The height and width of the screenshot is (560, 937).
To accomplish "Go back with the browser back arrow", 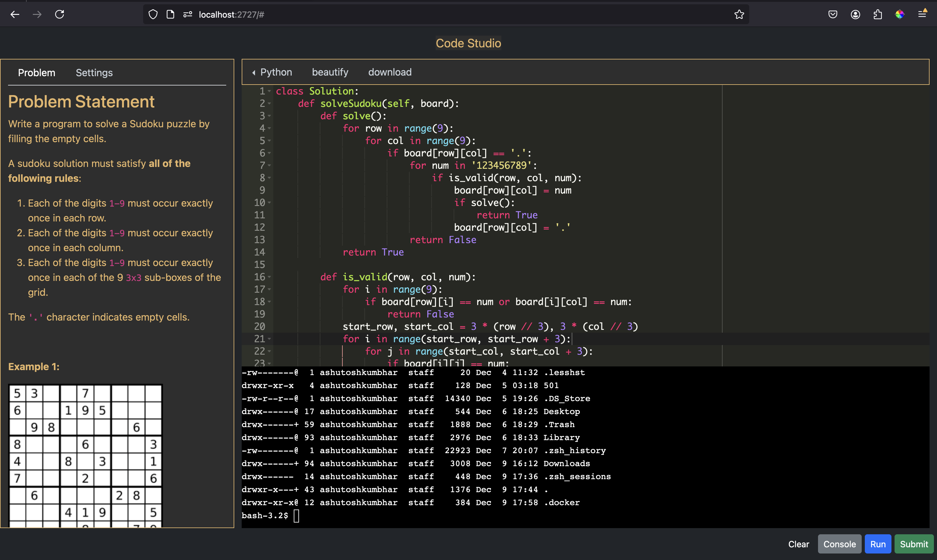I will [x=15, y=14].
